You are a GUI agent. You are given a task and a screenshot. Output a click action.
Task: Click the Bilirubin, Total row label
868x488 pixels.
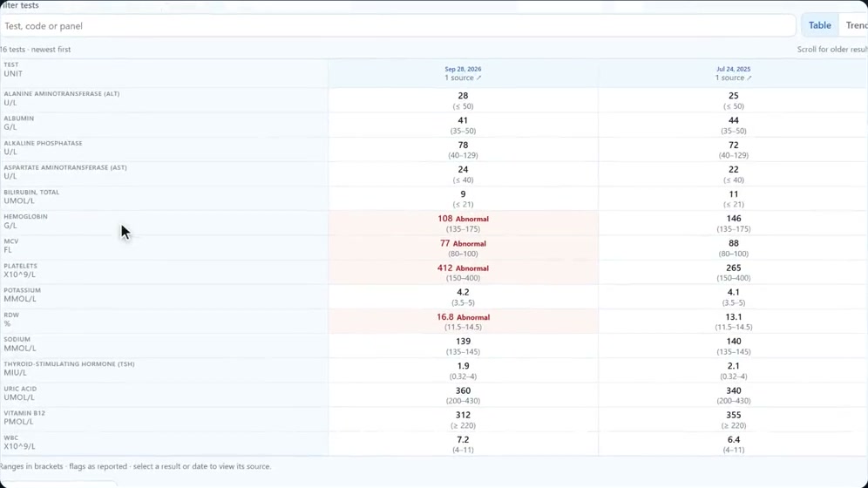point(31,193)
